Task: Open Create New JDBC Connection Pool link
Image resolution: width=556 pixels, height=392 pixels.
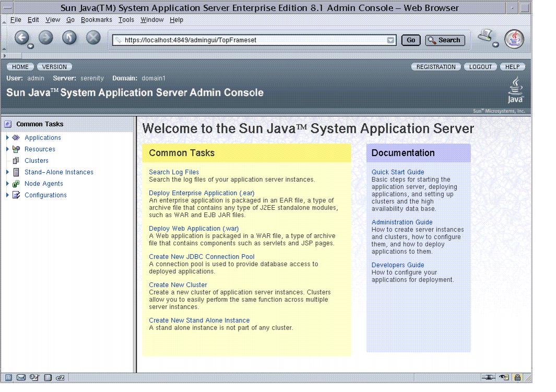Action: pos(202,256)
